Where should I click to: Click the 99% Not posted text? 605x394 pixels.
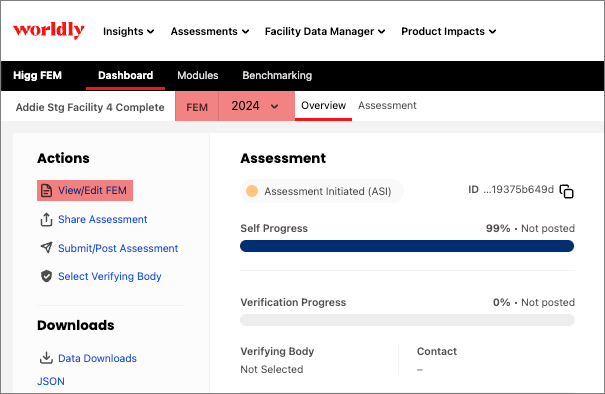[530, 228]
